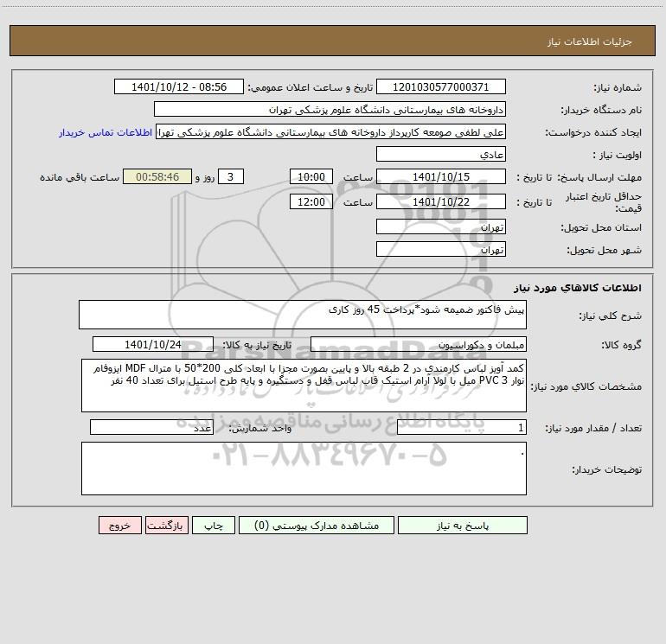Click the نام دستگاه خریدار field
This screenshot has height=644, width=666.
click(x=330, y=109)
